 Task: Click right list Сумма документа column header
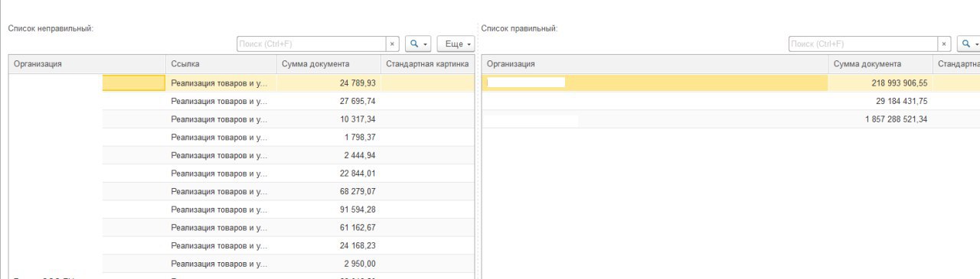[x=880, y=64]
